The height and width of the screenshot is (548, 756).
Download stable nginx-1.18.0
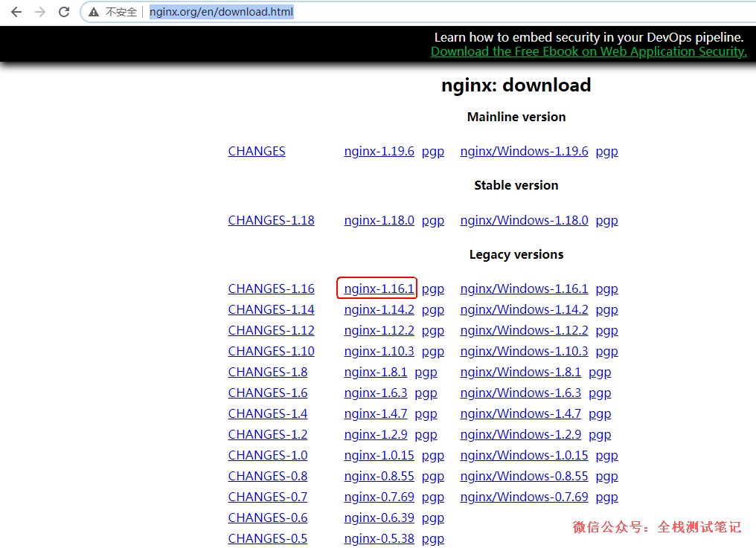point(379,220)
